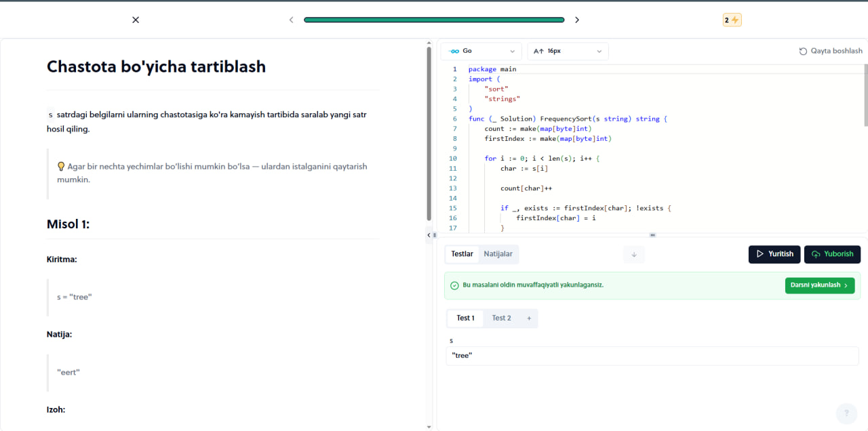Click the green success checkmark icon

[x=454, y=285]
